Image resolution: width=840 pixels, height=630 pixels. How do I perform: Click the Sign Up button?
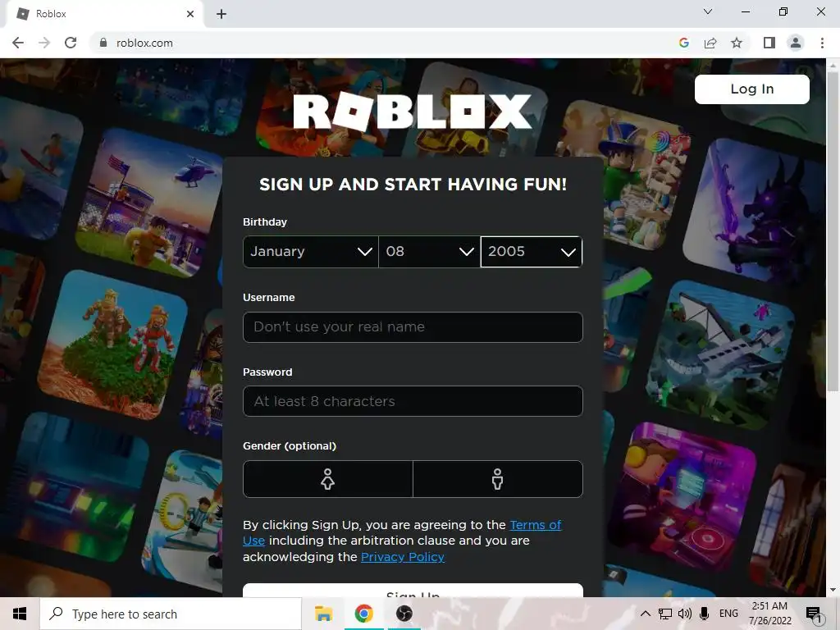coord(413,591)
